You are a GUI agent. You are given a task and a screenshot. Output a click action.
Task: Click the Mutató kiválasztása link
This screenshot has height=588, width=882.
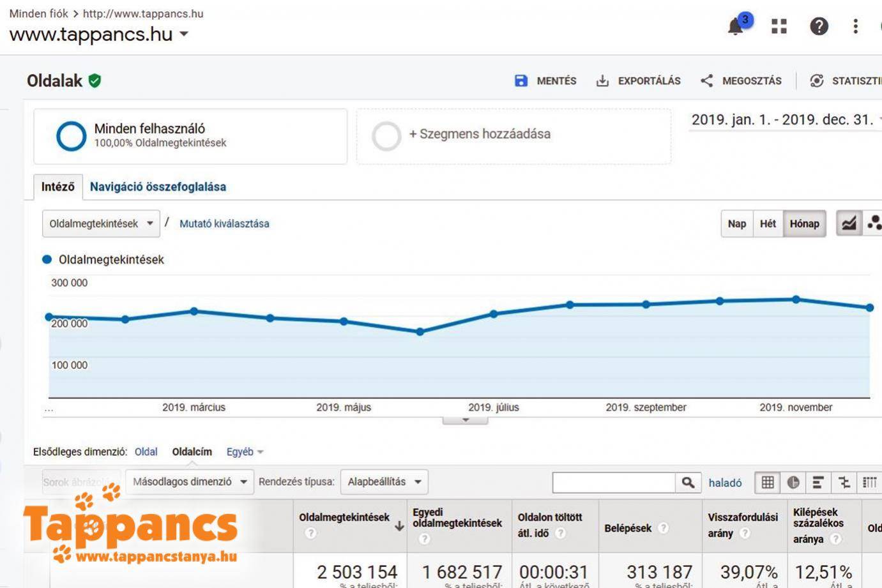[x=224, y=223]
